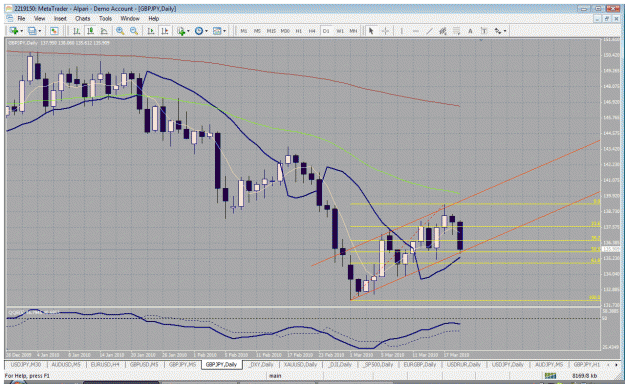Open the File menu

pyautogui.click(x=21, y=18)
